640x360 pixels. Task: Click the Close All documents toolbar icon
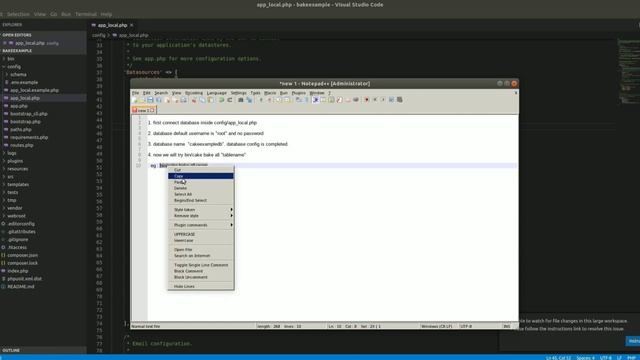tap(176, 100)
